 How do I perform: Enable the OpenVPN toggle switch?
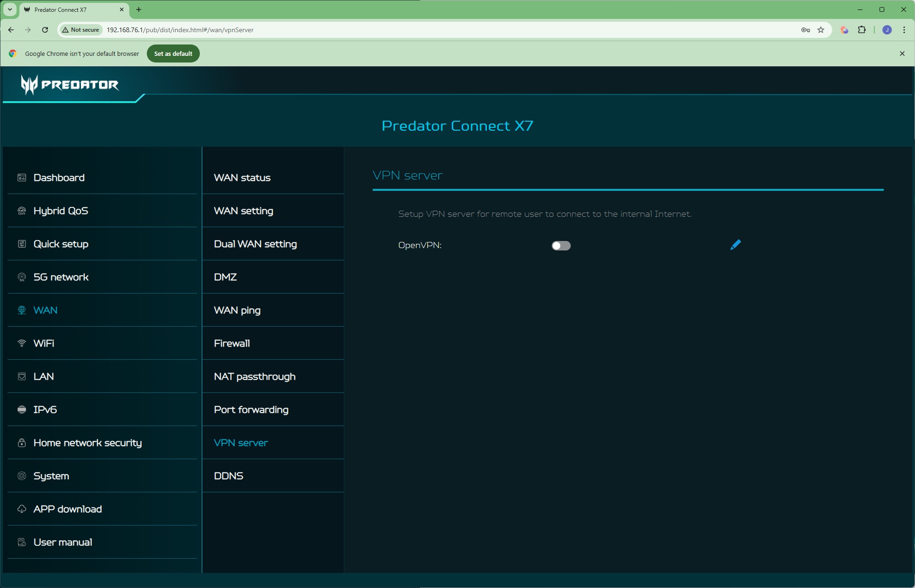[x=561, y=246]
